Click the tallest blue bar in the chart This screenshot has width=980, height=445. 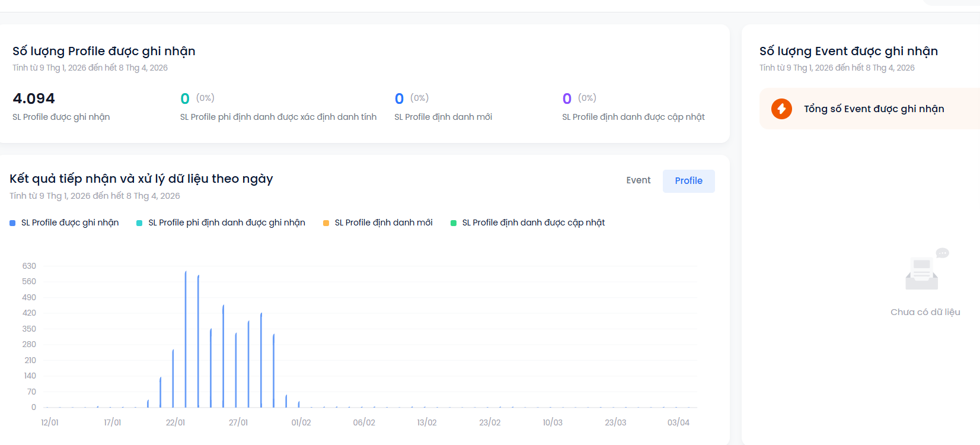[x=186, y=338]
